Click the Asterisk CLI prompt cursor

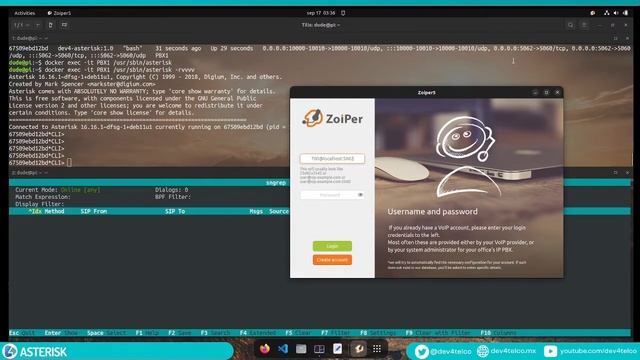point(69,162)
